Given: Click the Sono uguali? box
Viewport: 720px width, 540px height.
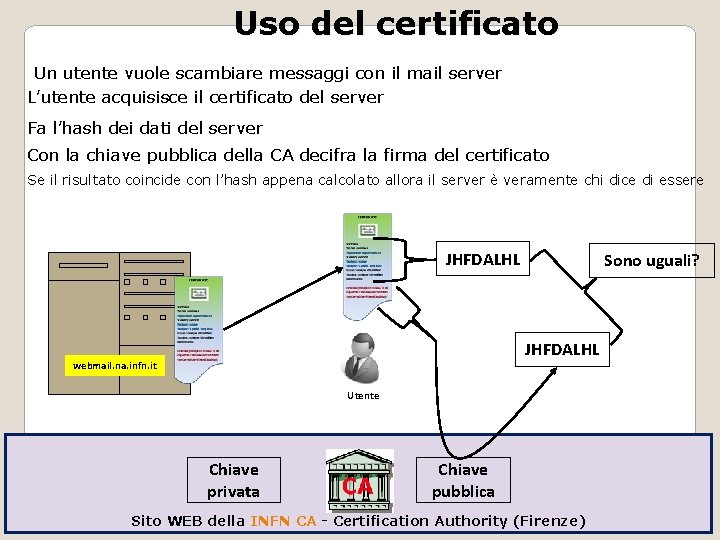Looking at the screenshot, I should click(x=652, y=260).
